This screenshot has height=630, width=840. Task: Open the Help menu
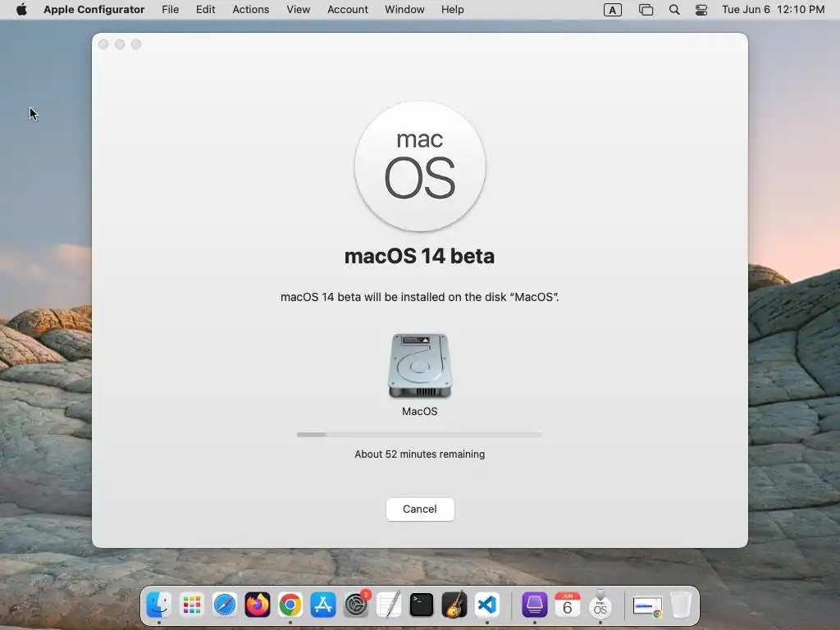point(453,10)
